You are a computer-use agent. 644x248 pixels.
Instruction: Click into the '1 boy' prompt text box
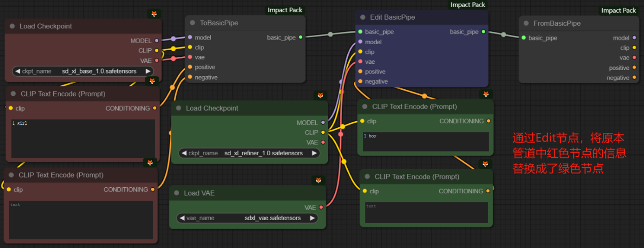[x=425, y=142]
